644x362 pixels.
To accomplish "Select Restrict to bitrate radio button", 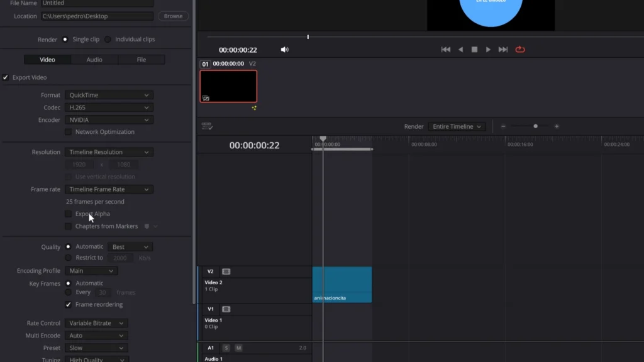I will tap(68, 258).
